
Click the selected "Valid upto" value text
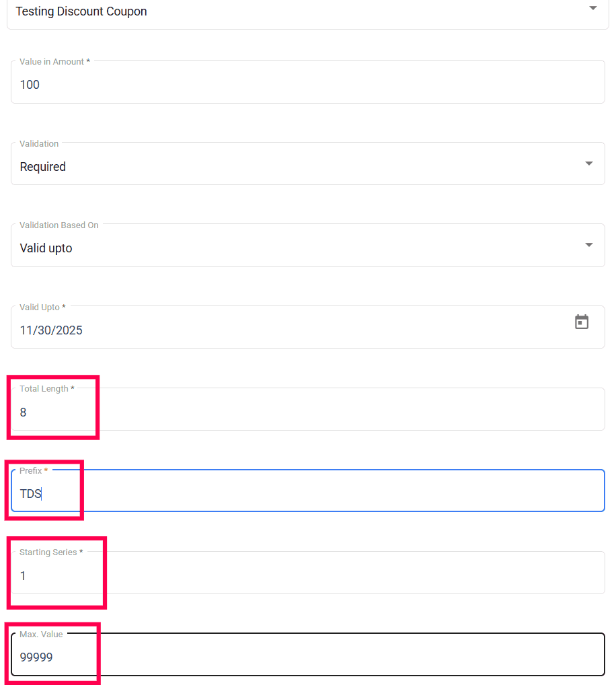pos(46,248)
